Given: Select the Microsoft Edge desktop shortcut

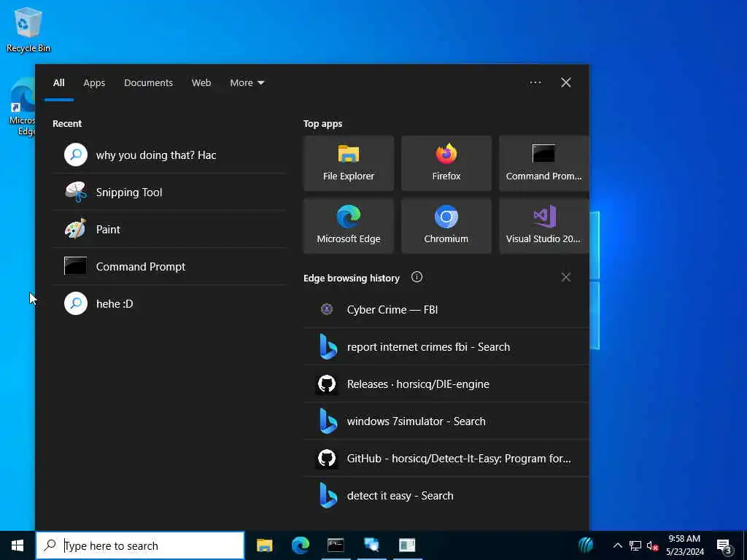Looking at the screenshot, I should pos(23,108).
